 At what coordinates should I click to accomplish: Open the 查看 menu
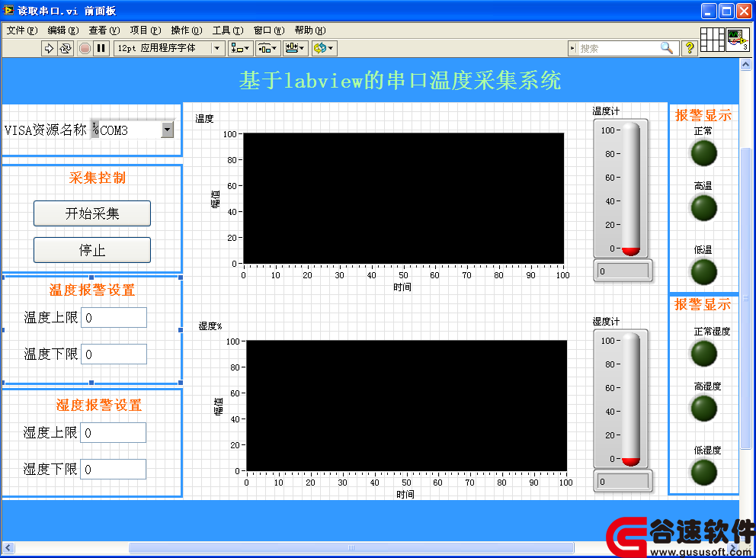point(104,30)
